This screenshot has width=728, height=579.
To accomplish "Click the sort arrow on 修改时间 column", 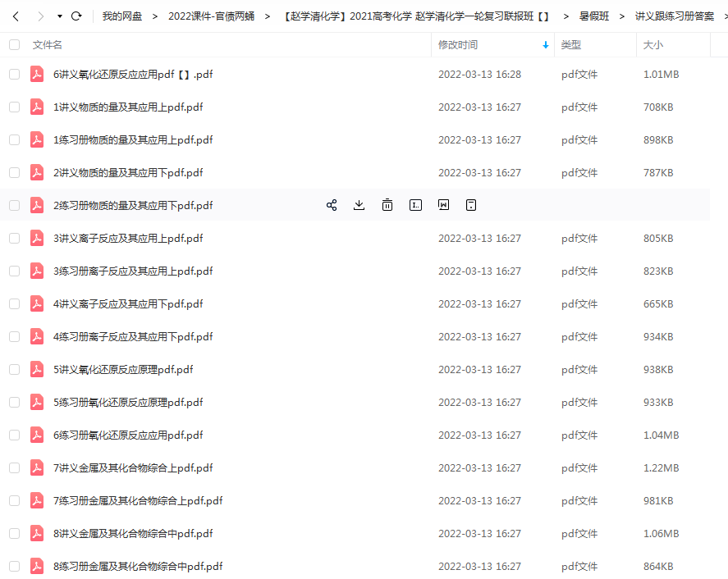I will pos(546,45).
